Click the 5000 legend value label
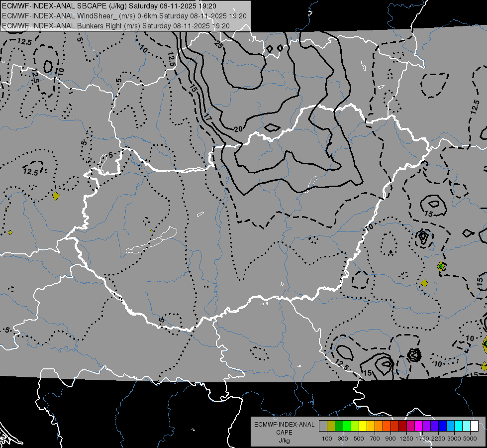This screenshot has width=487, height=448. pyautogui.click(x=470, y=439)
